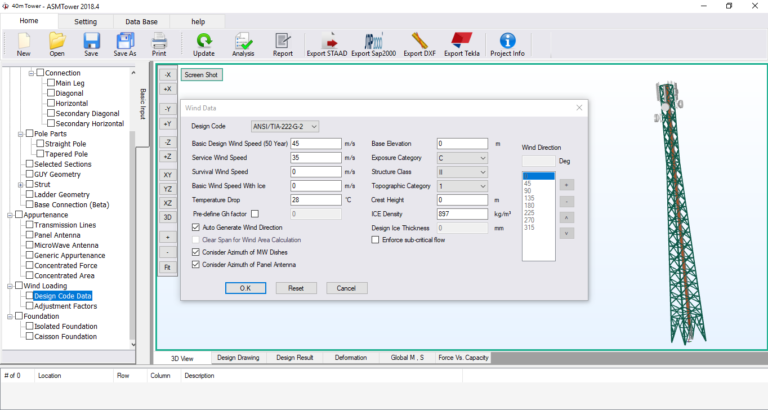The width and height of the screenshot is (768, 410).
Task: Switch to the Design Result tab
Action: tap(294, 358)
